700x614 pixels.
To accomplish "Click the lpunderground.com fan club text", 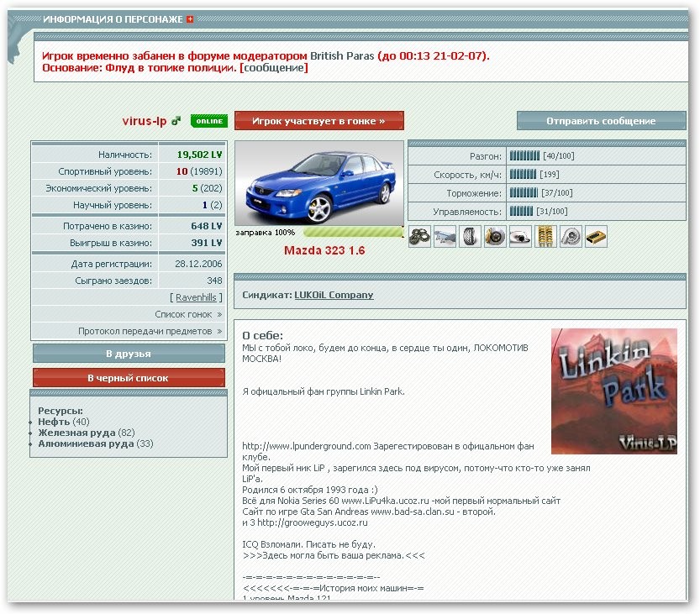I will click(x=388, y=452).
